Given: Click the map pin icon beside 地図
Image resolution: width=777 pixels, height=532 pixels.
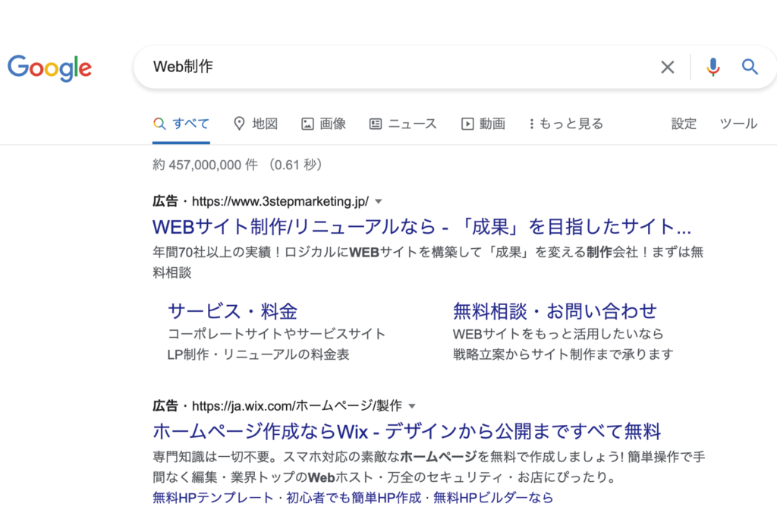Looking at the screenshot, I should [x=239, y=124].
